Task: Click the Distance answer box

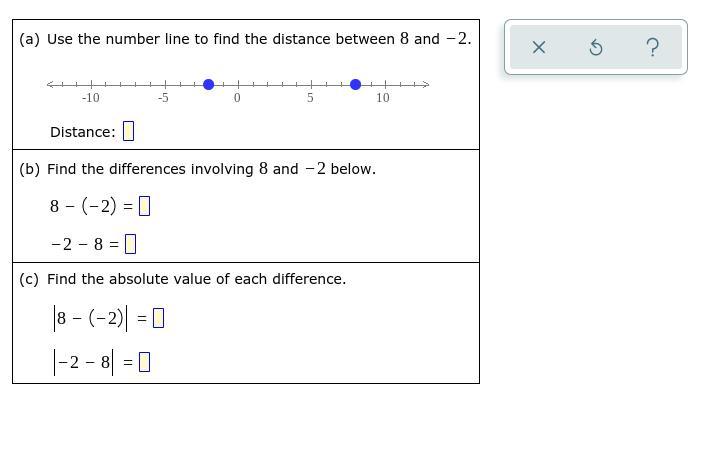Action: [128, 131]
